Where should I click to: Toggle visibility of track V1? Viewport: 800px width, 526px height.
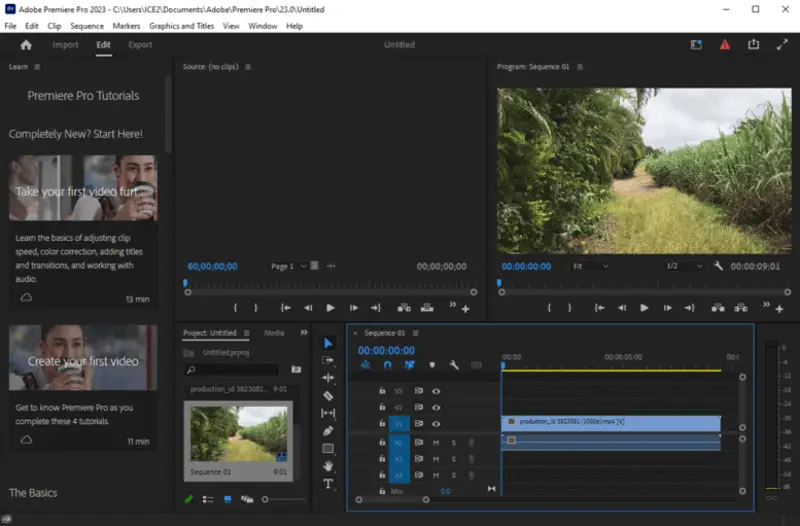pyautogui.click(x=436, y=423)
